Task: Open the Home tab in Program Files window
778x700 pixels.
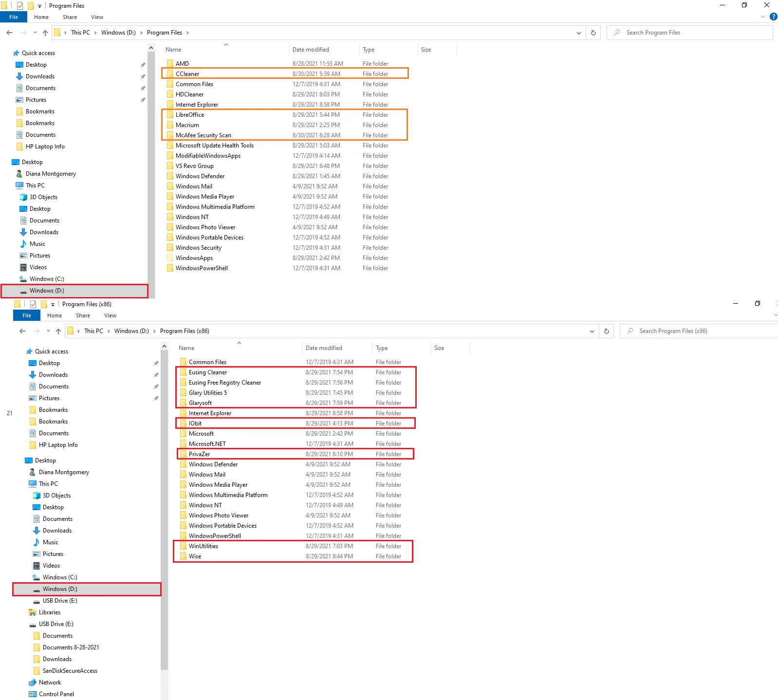Action: coord(41,17)
